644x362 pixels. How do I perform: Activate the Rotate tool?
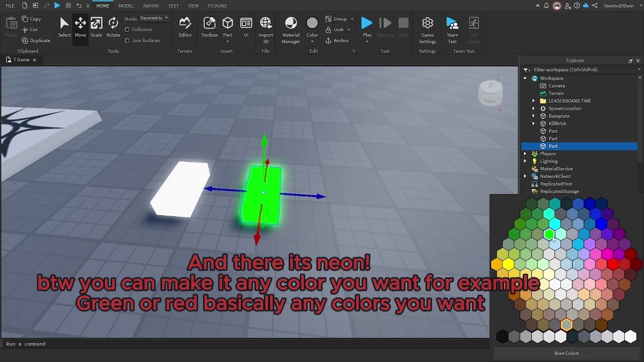[113, 28]
